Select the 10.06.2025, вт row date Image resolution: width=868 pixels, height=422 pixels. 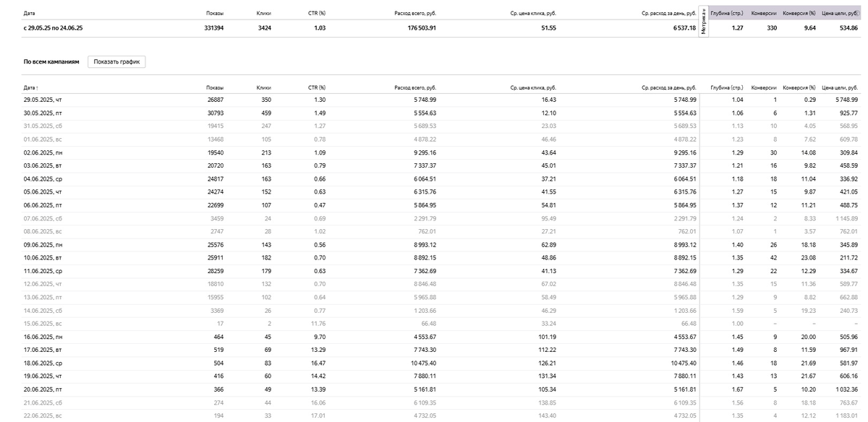click(43, 257)
